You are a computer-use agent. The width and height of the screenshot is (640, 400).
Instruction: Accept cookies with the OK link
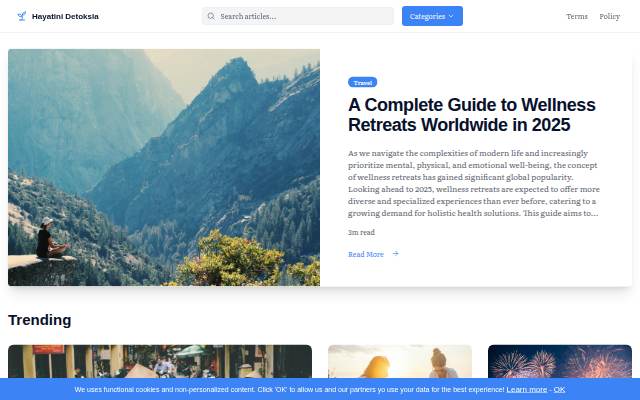(x=559, y=389)
